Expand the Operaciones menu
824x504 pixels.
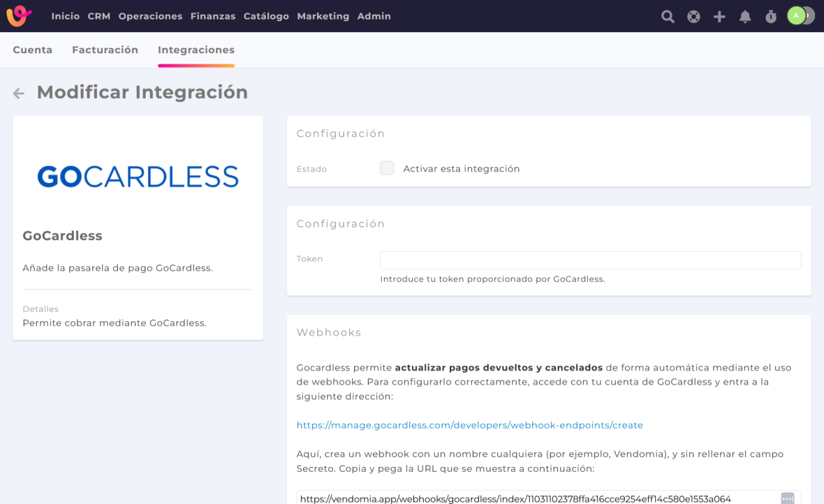click(150, 16)
